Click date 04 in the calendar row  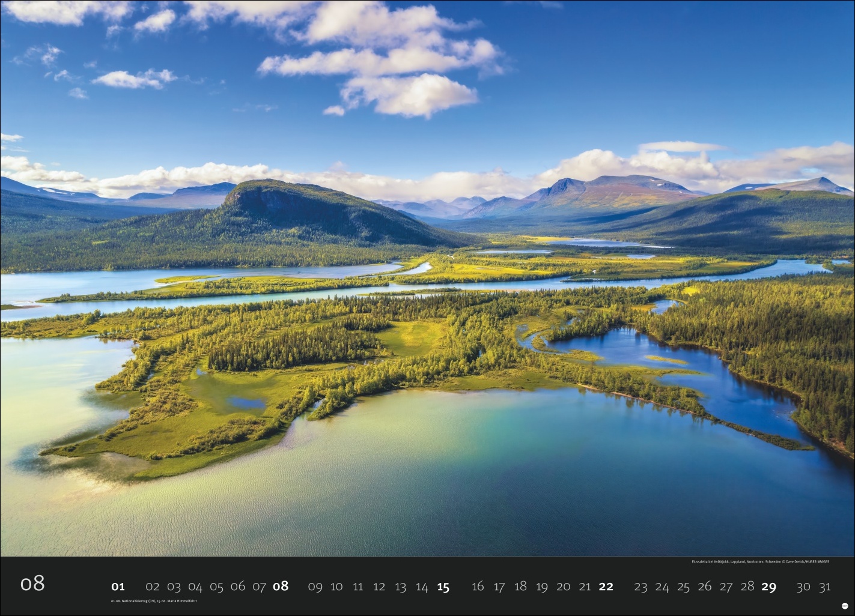(195, 587)
